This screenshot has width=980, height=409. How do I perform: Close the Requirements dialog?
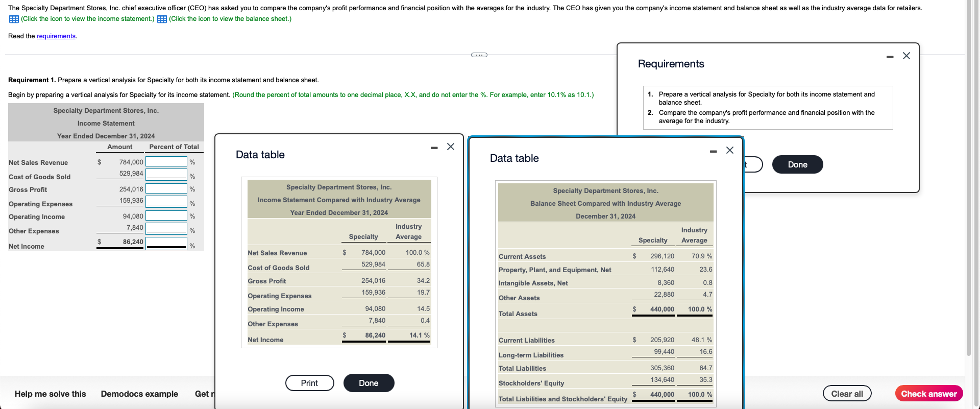click(906, 56)
